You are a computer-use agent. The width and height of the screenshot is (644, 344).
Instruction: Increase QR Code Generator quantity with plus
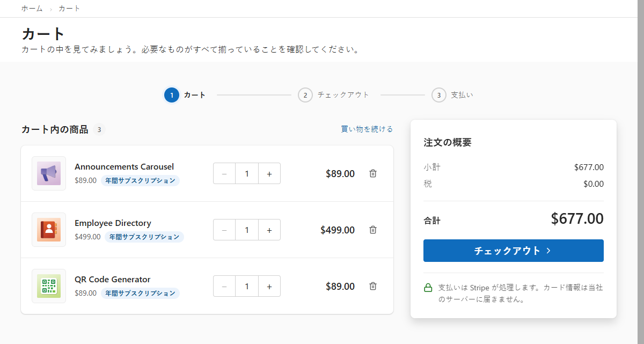point(269,286)
